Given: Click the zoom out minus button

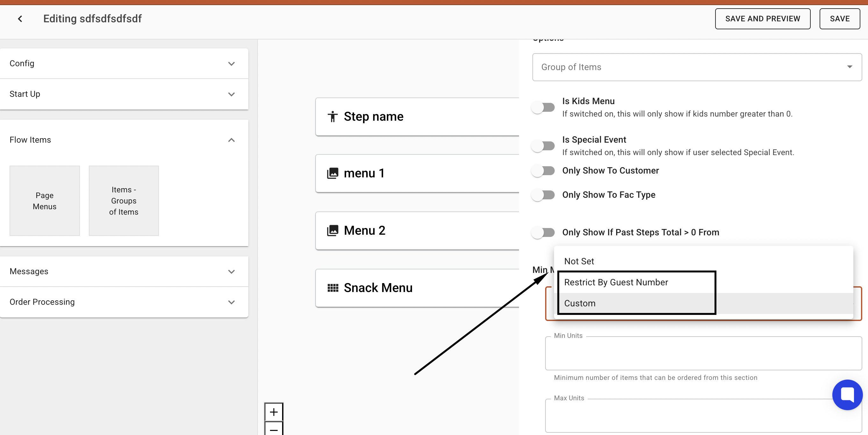Looking at the screenshot, I should point(274,429).
